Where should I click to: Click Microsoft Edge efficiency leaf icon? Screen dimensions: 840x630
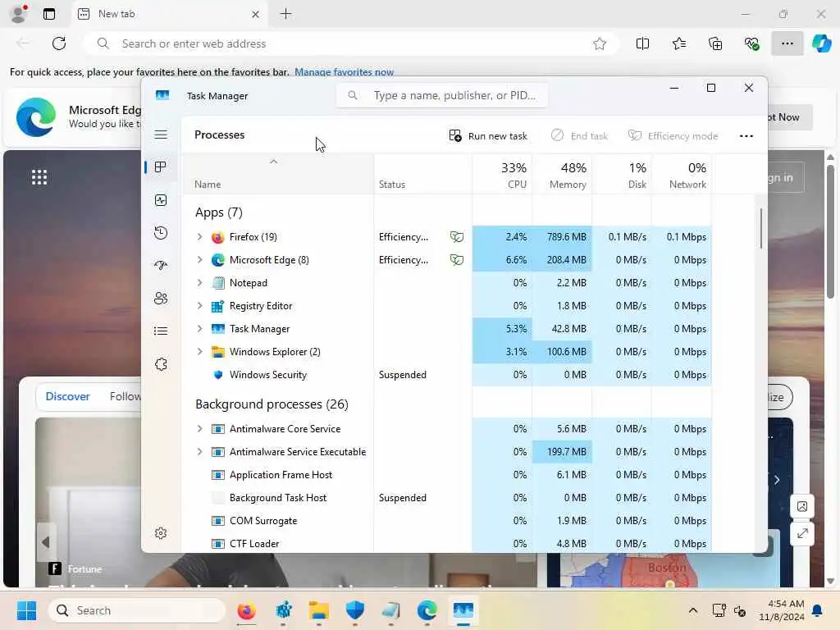point(456,260)
